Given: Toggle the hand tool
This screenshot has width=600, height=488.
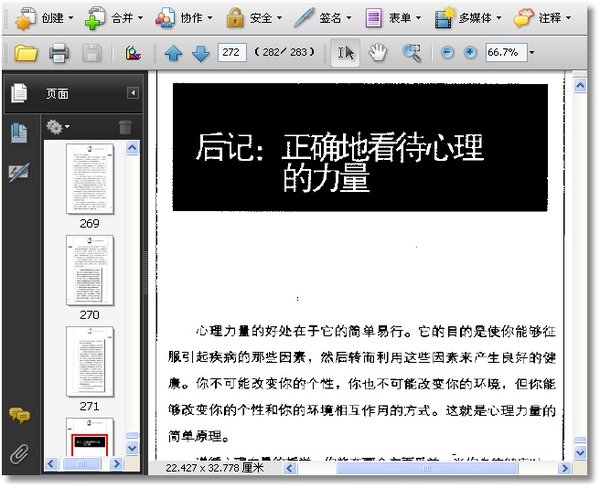Looking at the screenshot, I should coord(377,53).
